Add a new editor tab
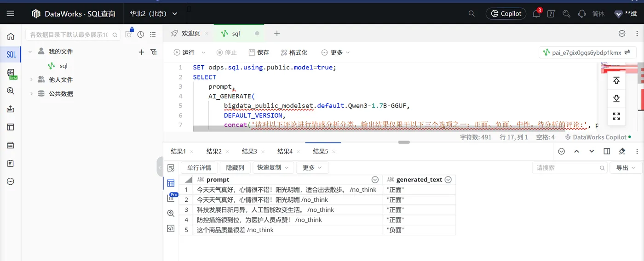Viewport: 644px width, 261px height. coord(277,34)
